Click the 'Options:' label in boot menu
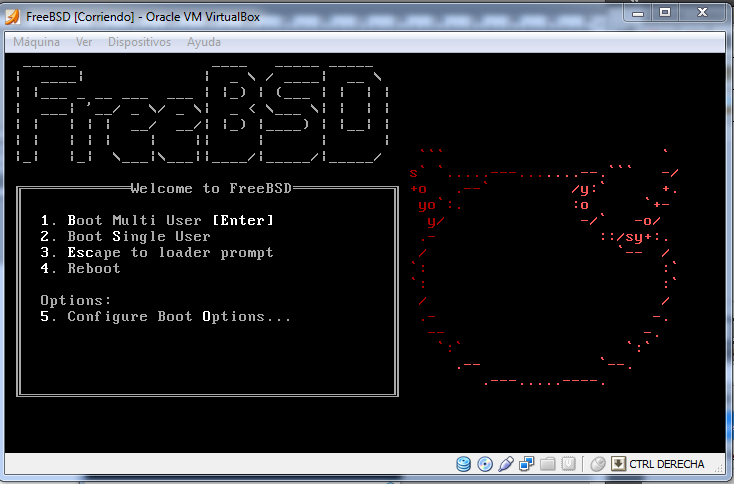 (x=76, y=301)
